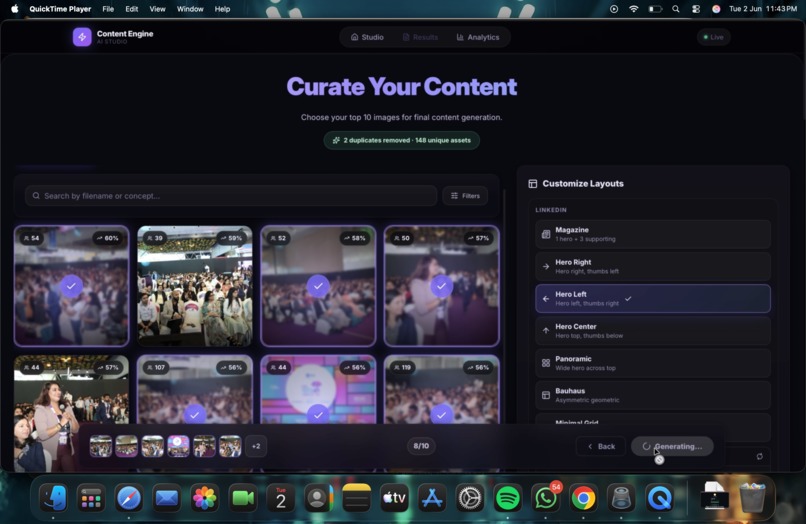Choose the Bauhaus layout
806x524 pixels.
click(653, 395)
